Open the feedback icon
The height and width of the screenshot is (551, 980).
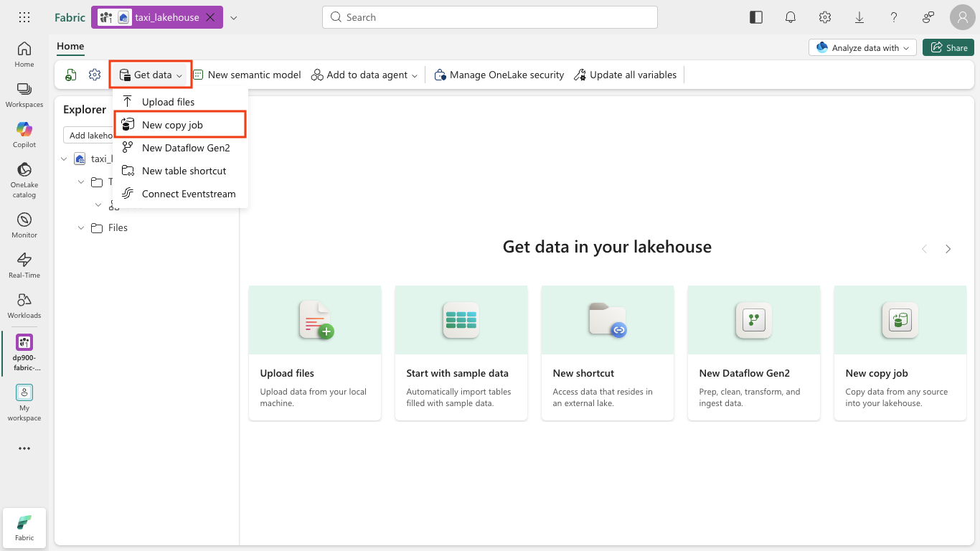[928, 17]
